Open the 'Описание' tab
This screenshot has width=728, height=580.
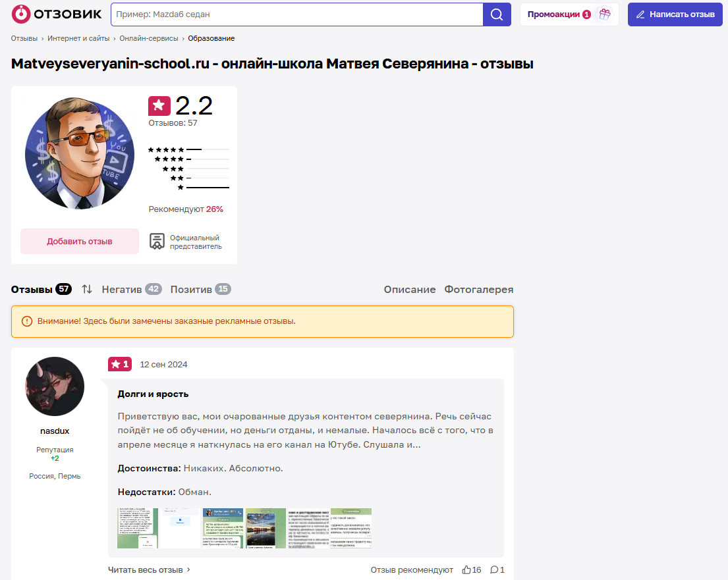[410, 290]
